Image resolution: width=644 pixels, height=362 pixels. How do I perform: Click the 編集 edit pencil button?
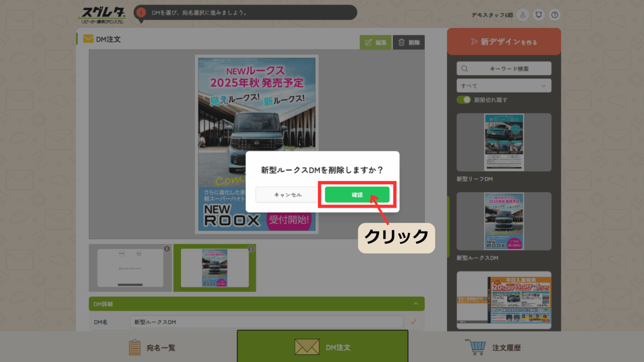[375, 42]
